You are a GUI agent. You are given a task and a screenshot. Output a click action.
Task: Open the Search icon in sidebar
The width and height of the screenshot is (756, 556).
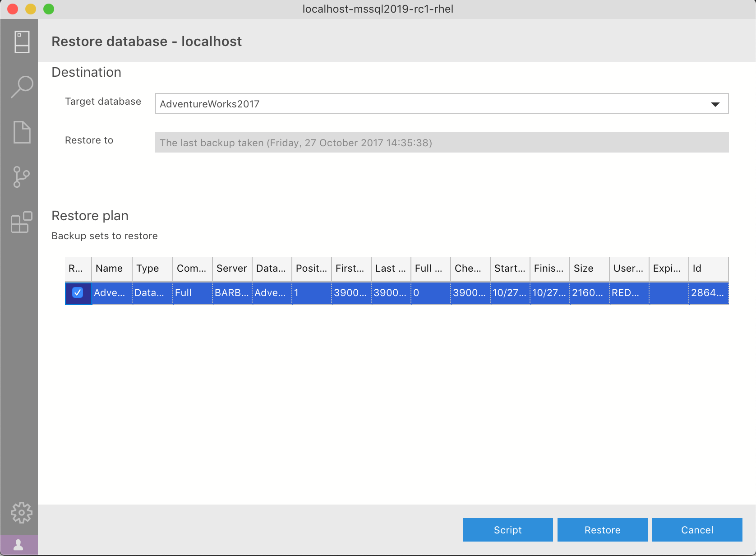22,87
